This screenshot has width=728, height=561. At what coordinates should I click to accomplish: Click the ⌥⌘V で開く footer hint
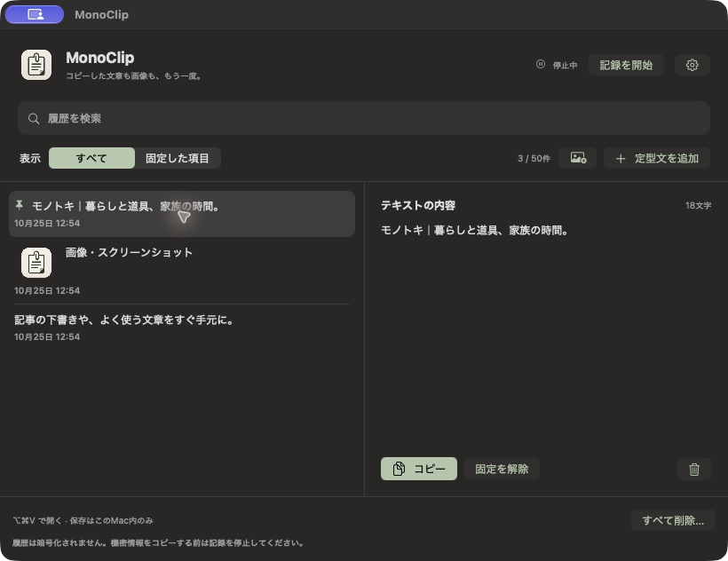tap(37, 521)
